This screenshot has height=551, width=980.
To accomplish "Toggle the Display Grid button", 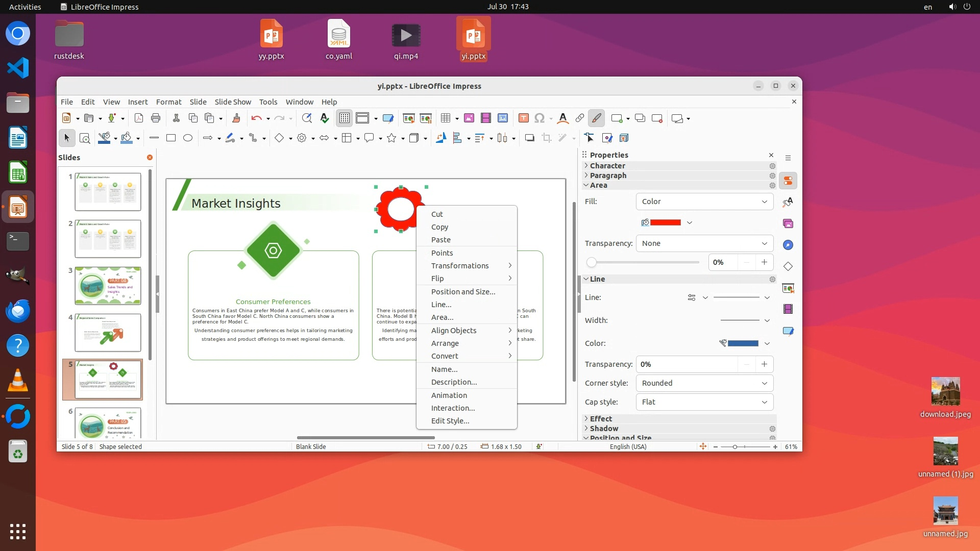I will (x=345, y=118).
